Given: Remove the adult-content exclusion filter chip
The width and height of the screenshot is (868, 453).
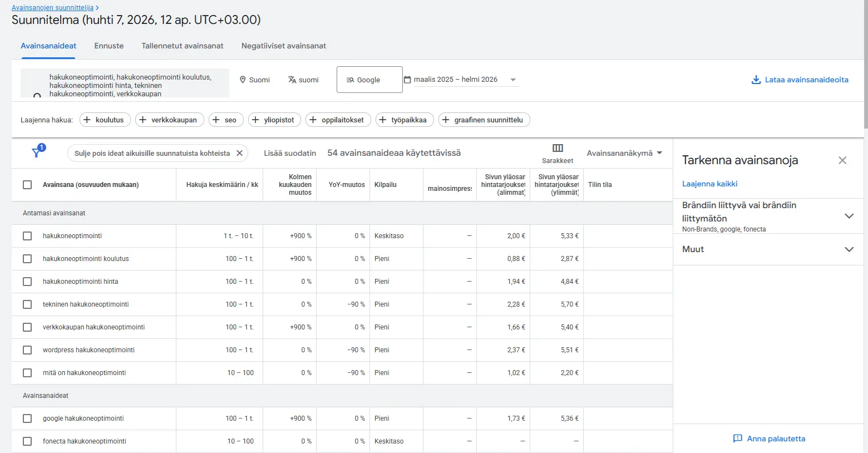Looking at the screenshot, I should (239, 152).
